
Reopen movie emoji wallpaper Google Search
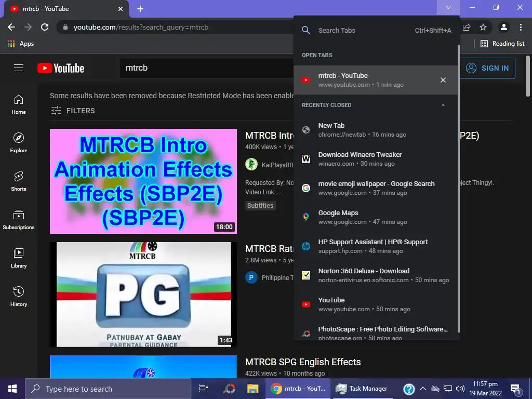375,188
